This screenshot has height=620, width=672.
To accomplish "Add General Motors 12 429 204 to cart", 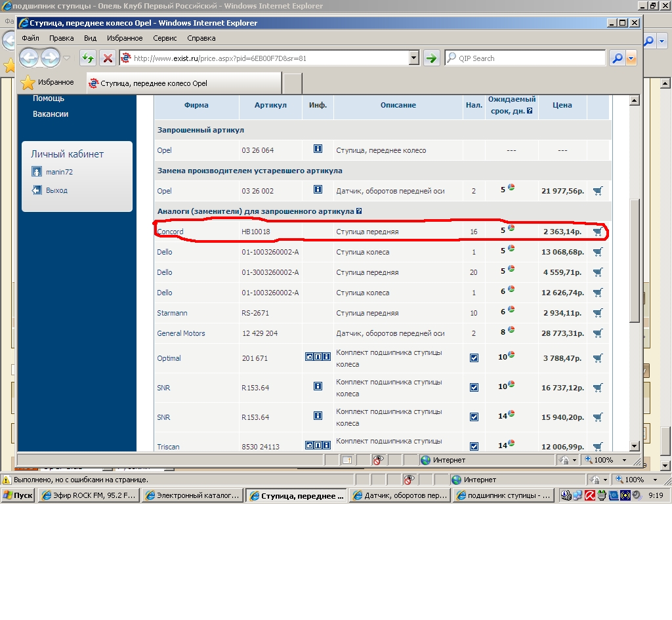I will pyautogui.click(x=598, y=333).
